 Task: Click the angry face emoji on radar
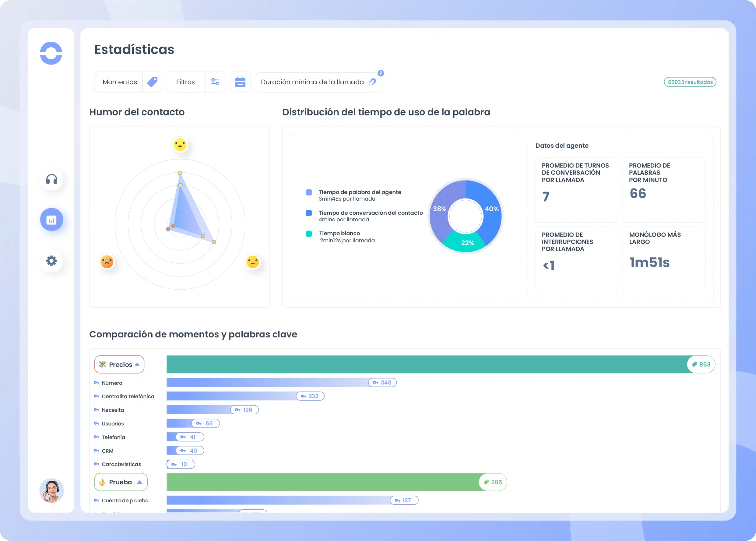point(107,262)
